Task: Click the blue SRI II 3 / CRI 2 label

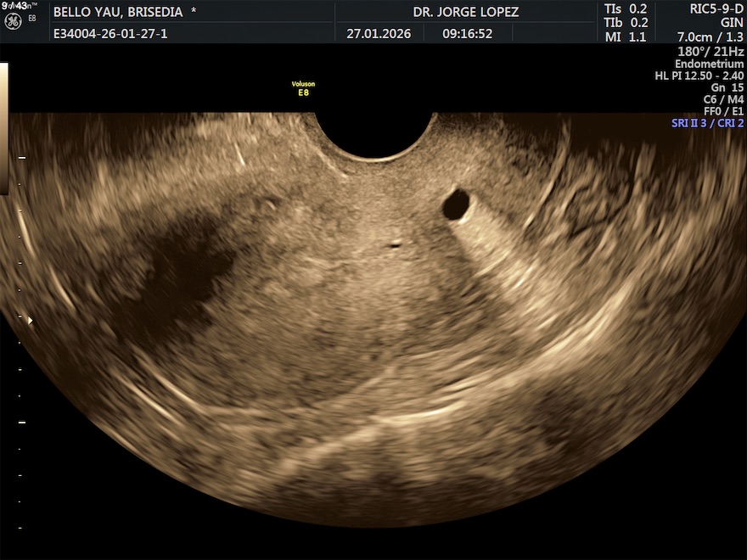Action: coord(707,123)
